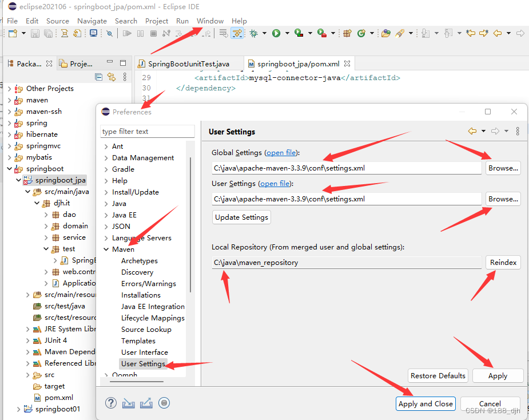
Task: Open the New file dropdown arrow
Action: coord(23,33)
